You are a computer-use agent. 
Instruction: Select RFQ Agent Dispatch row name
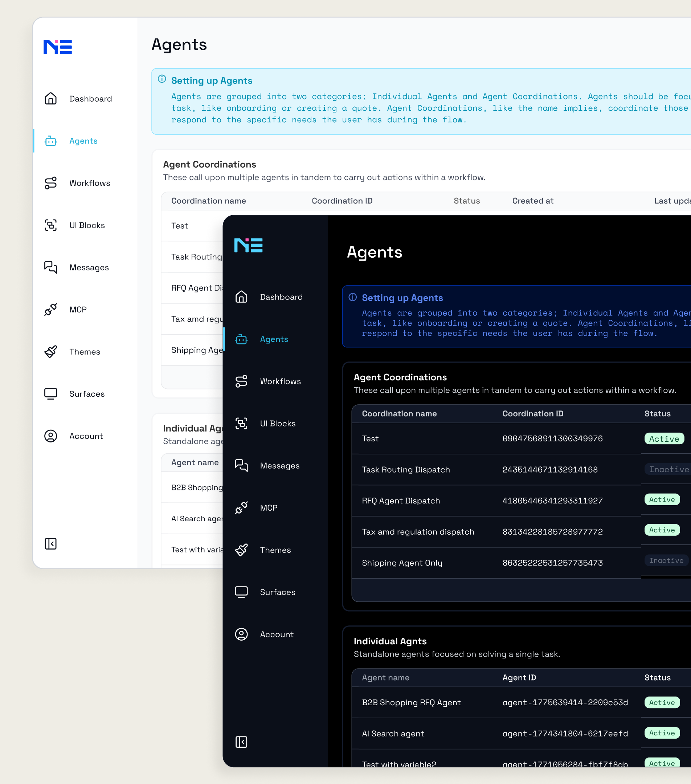click(x=401, y=501)
